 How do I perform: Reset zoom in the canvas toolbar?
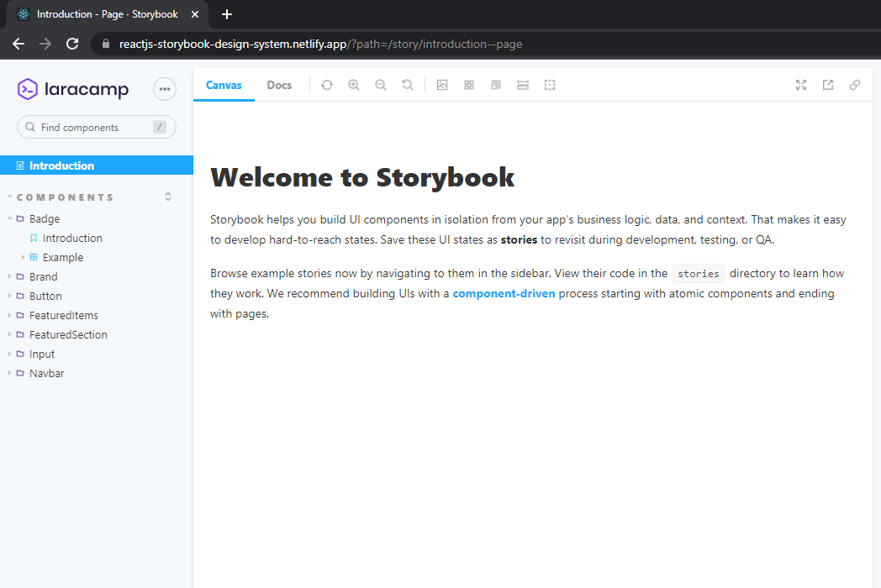coord(408,85)
